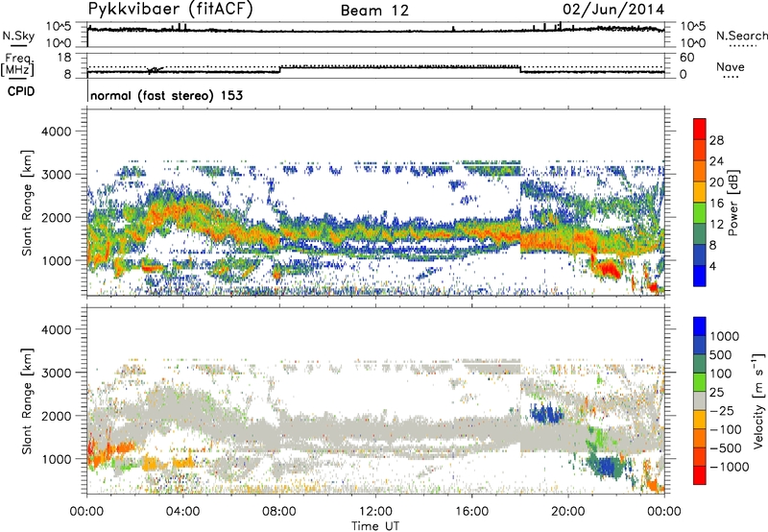
Task: Click the '18' frequency axis value
Action: [x=64, y=58]
